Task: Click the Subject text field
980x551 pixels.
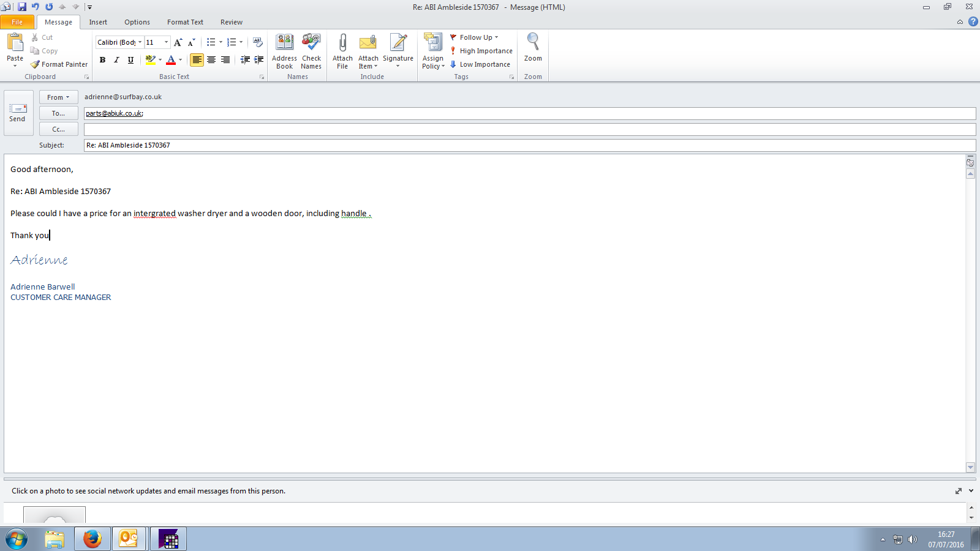Action: pyautogui.click(x=530, y=145)
